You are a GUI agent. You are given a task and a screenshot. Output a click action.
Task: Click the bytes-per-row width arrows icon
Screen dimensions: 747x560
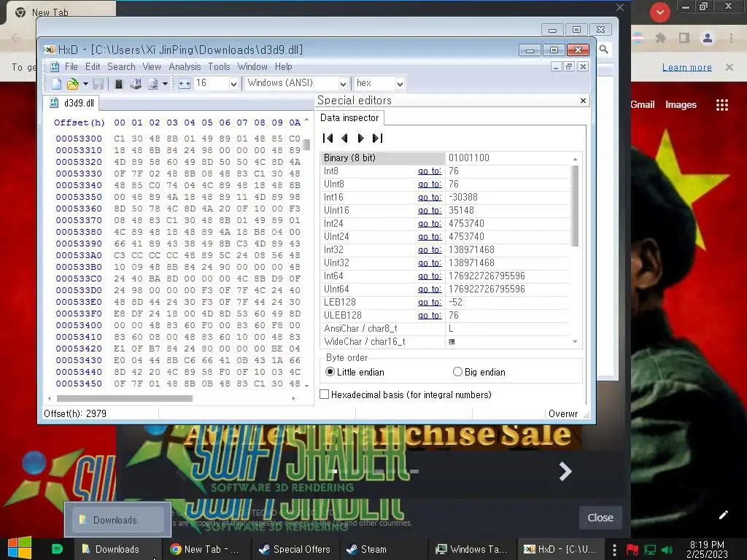coord(185,84)
